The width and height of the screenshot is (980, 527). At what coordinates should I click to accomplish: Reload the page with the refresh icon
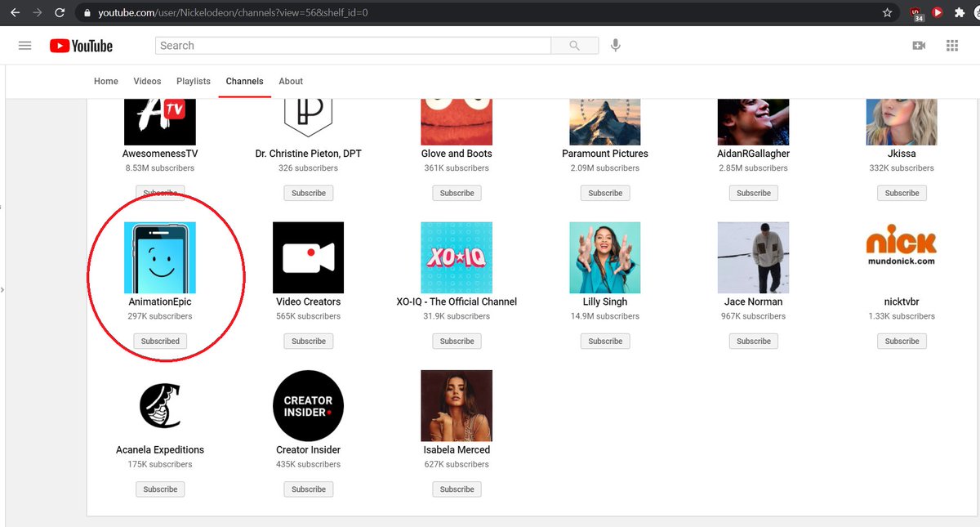click(x=60, y=13)
